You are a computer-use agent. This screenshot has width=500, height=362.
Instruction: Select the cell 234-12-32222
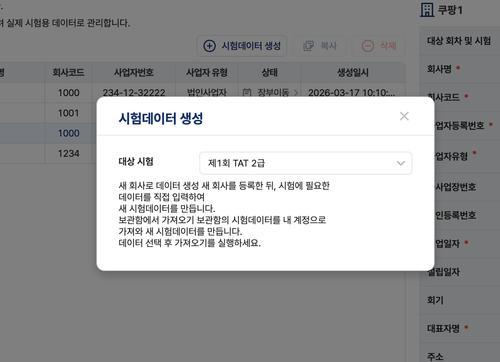(x=134, y=92)
